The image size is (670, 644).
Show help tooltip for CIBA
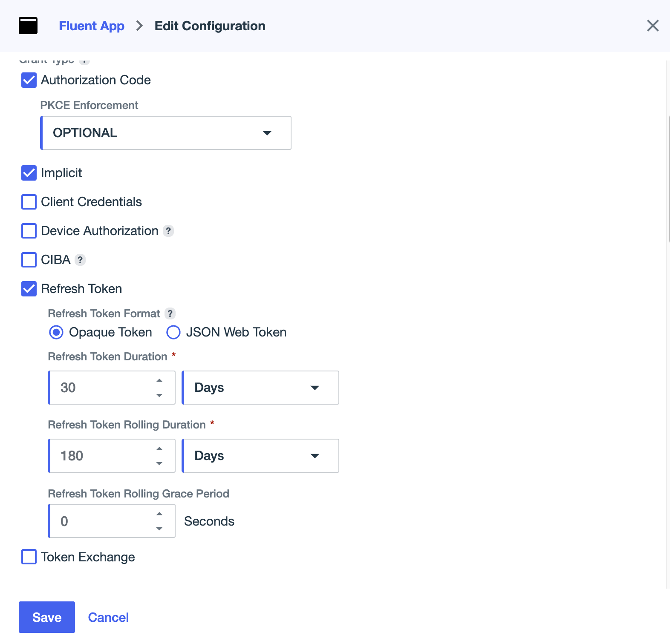pyautogui.click(x=80, y=260)
